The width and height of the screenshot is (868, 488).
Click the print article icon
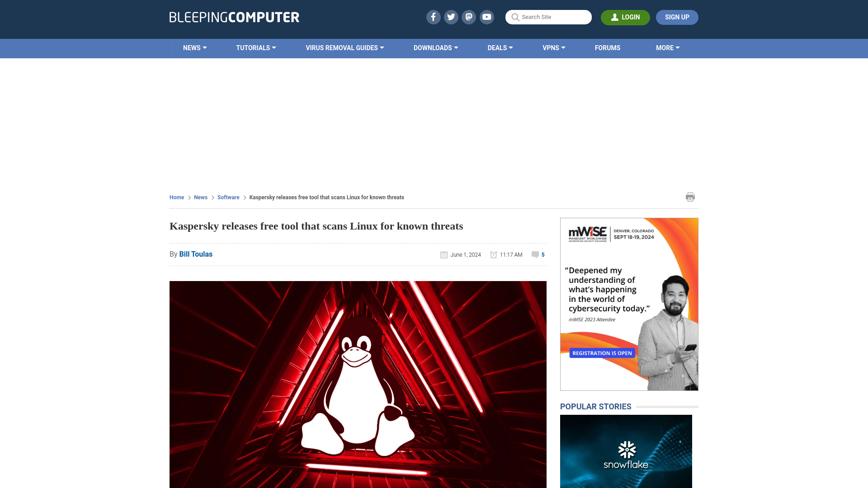[x=690, y=197]
